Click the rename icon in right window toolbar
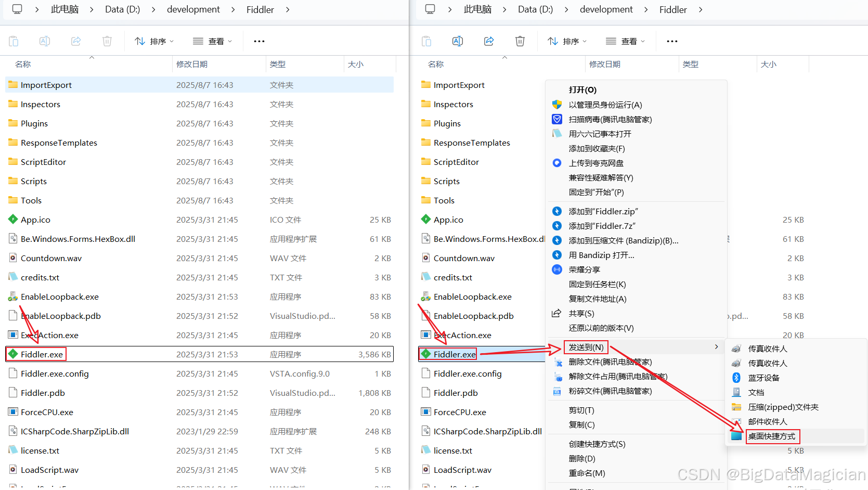 click(x=458, y=41)
